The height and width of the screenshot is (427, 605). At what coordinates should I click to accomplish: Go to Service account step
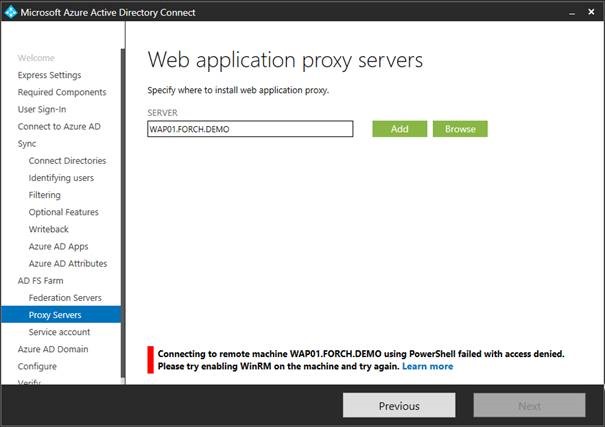pyautogui.click(x=59, y=332)
